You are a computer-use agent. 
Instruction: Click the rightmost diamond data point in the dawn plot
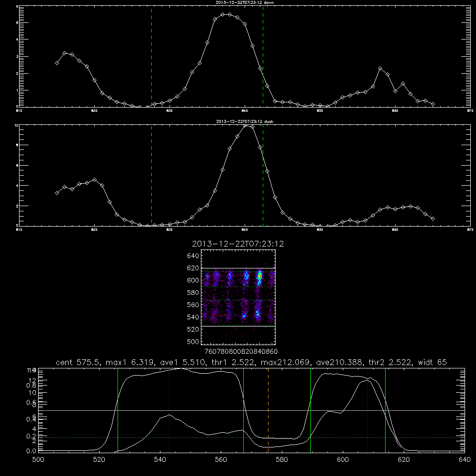tap(433, 104)
